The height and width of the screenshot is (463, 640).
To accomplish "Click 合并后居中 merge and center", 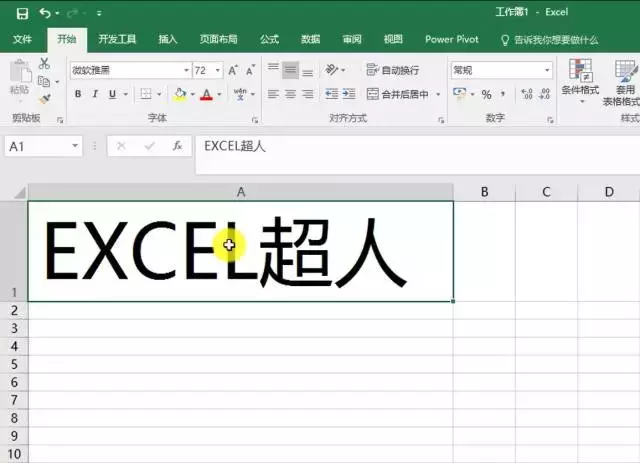I will [398, 94].
